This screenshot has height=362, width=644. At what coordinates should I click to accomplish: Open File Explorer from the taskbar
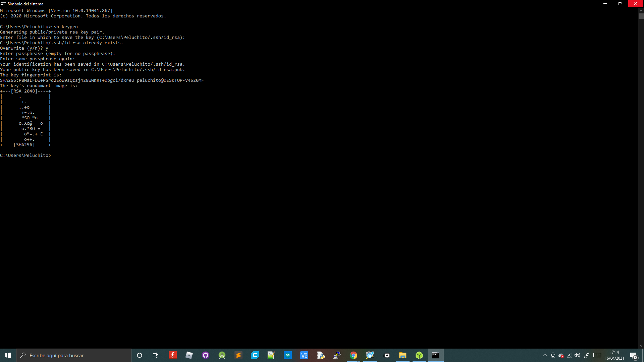point(403,355)
